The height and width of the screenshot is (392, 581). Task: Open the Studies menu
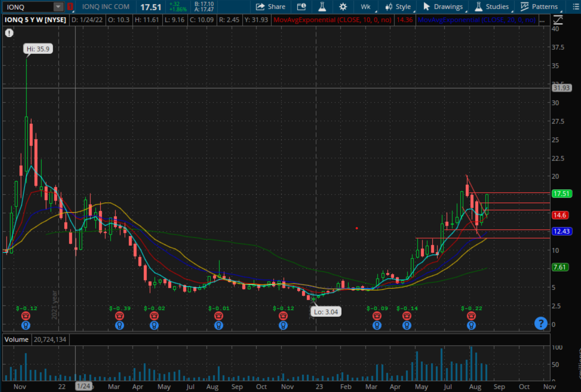(492, 7)
